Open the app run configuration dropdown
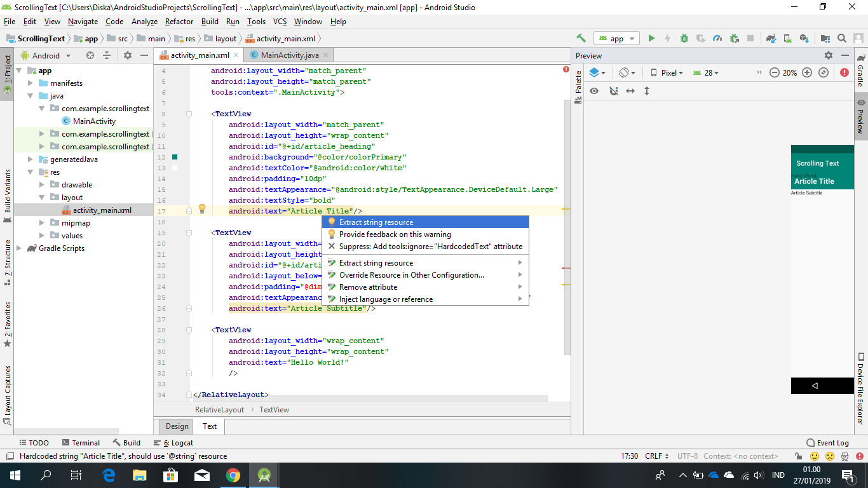Viewport: 868px width, 488px height. [x=616, y=38]
